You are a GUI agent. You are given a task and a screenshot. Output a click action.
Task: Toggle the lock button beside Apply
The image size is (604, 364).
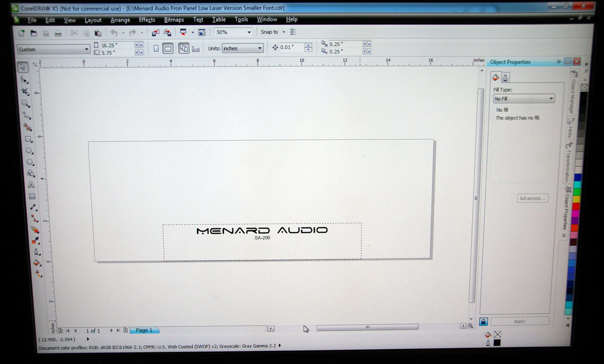point(483,322)
